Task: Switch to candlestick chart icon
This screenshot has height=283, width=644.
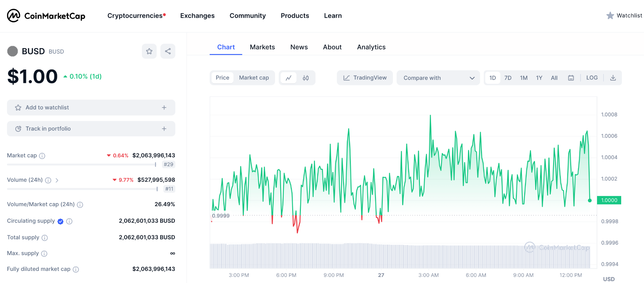Action: [306, 78]
